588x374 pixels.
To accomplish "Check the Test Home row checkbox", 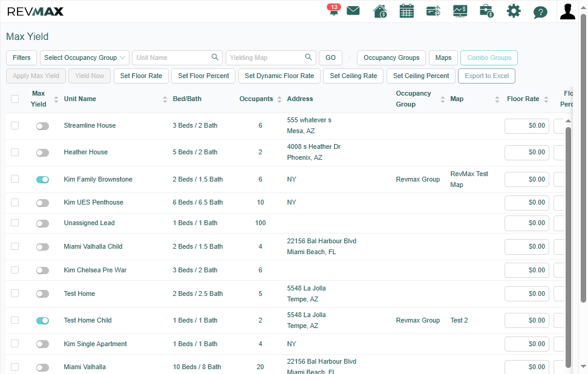I will pyautogui.click(x=15, y=293).
